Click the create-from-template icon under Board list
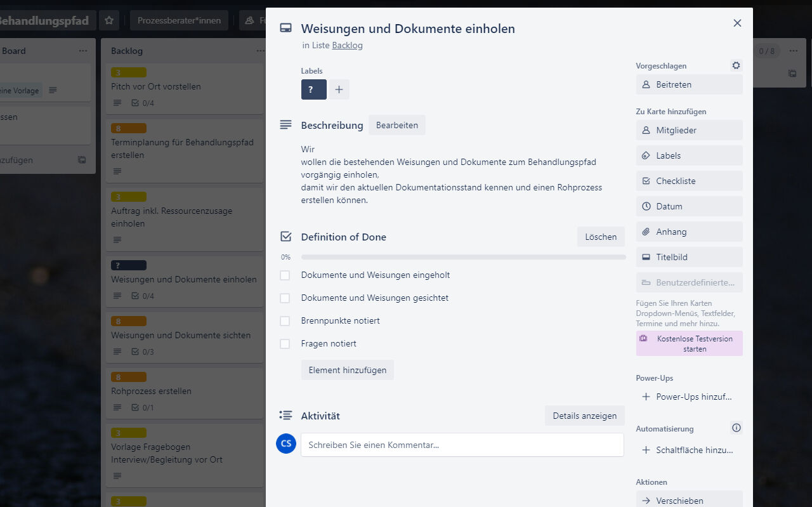Image resolution: width=812 pixels, height=507 pixels. 82,160
